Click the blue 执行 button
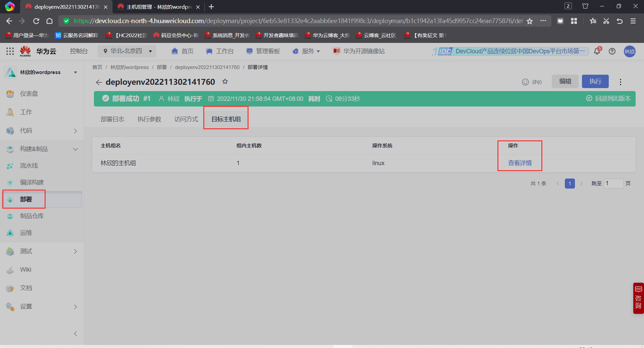The image size is (644, 348). (595, 81)
